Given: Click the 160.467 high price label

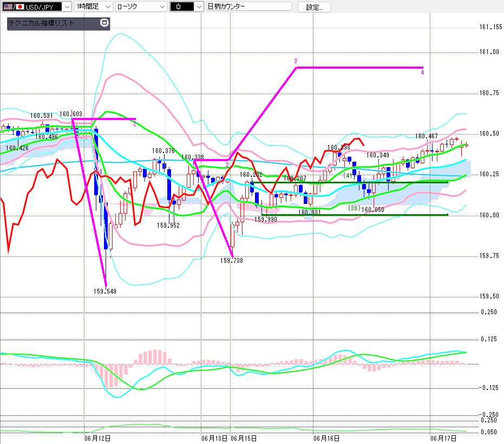Looking at the screenshot, I should point(426,136).
